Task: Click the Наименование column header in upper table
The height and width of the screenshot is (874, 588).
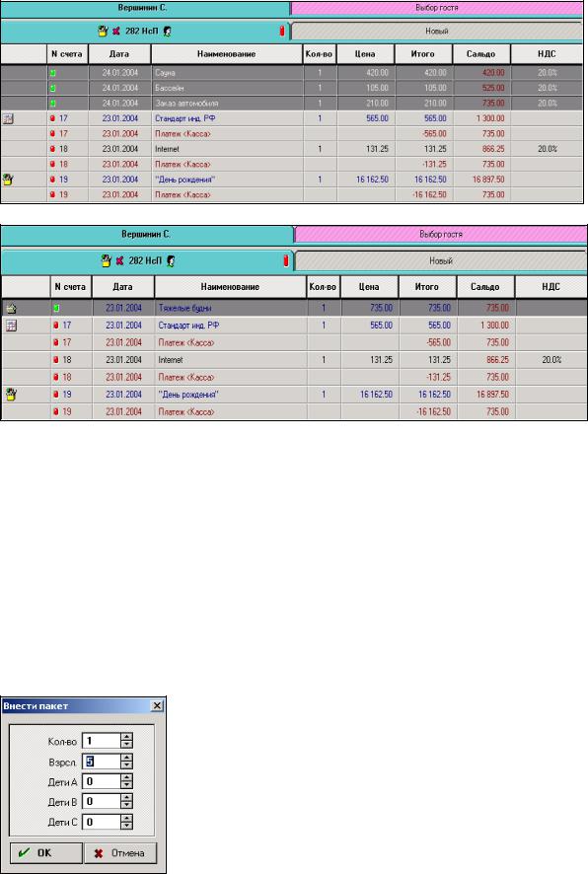Action: [x=226, y=54]
